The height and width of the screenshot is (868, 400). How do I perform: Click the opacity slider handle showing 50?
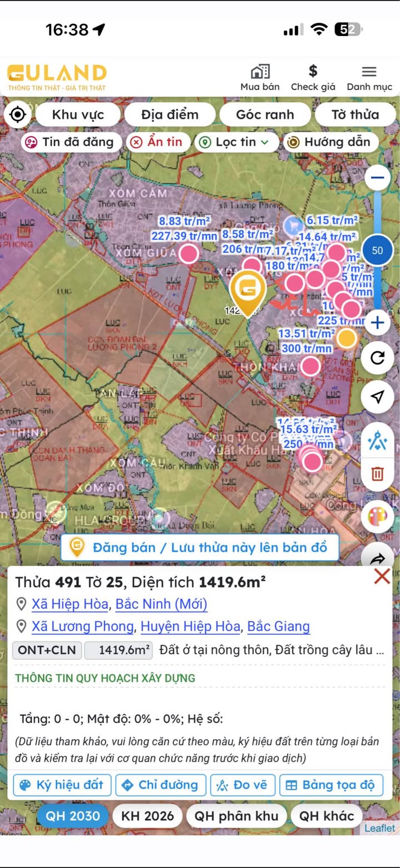point(377,250)
